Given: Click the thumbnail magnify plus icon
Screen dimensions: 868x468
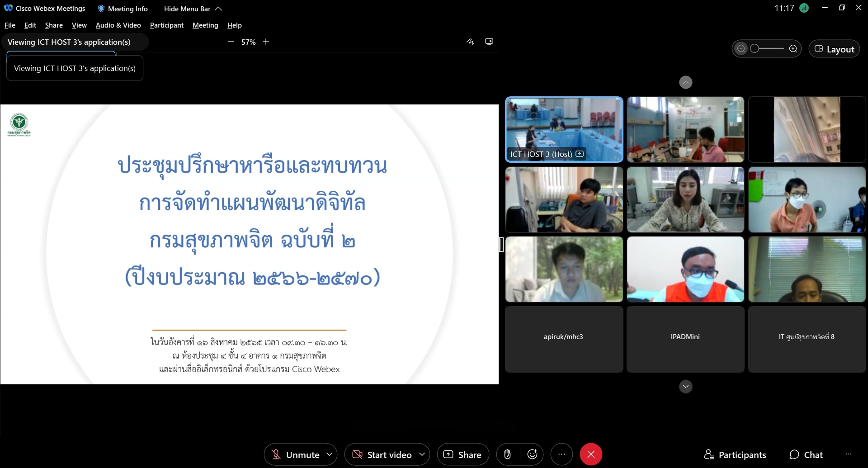Looking at the screenshot, I should point(793,49).
